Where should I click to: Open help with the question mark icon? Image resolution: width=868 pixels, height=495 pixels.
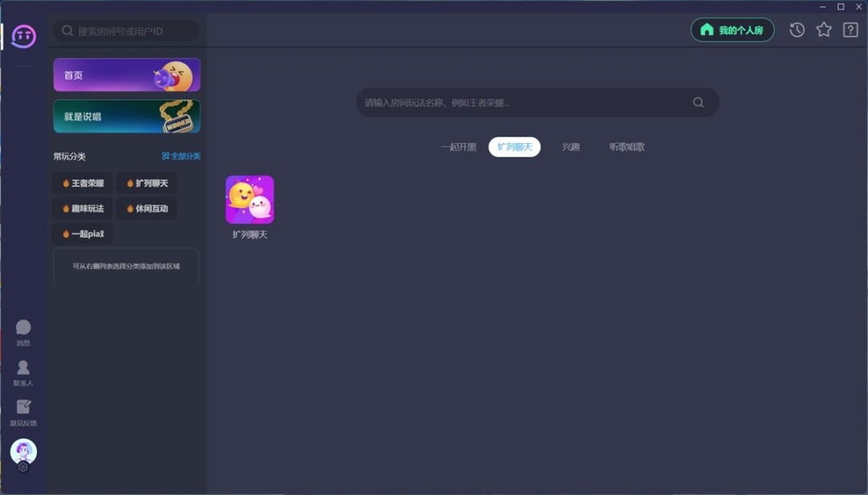(850, 30)
